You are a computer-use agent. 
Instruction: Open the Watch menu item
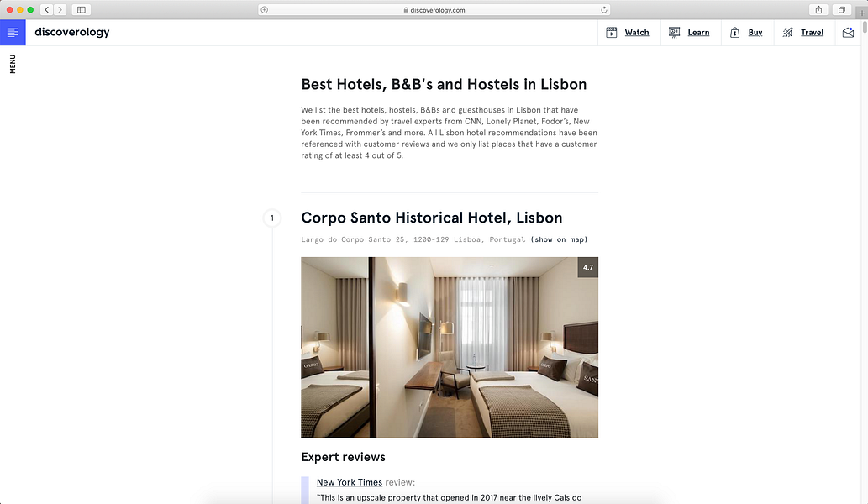pos(637,33)
